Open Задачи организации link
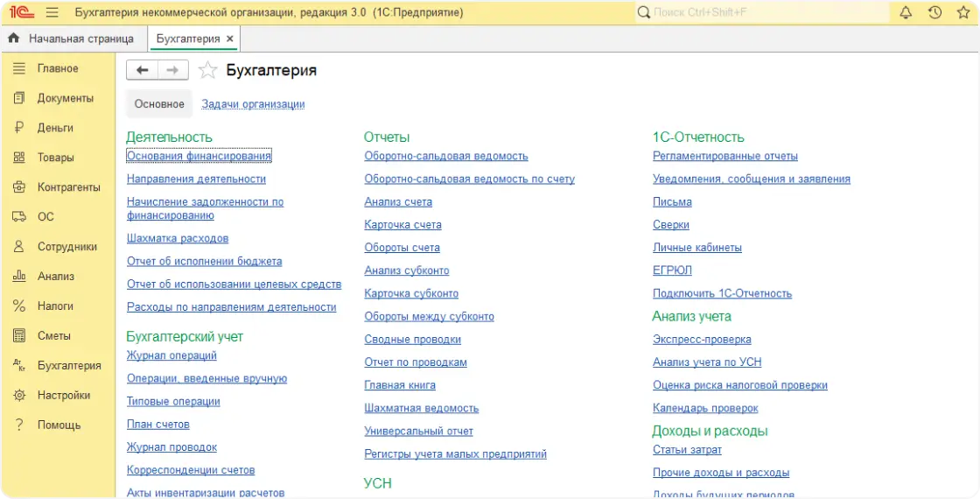The height and width of the screenshot is (499, 980). (253, 104)
